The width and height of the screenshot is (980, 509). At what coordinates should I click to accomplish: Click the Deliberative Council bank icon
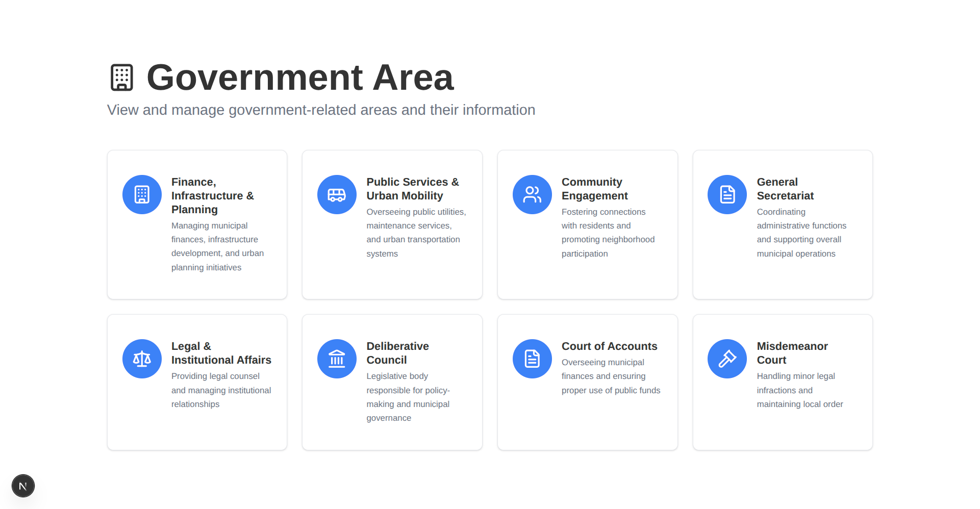[337, 359]
